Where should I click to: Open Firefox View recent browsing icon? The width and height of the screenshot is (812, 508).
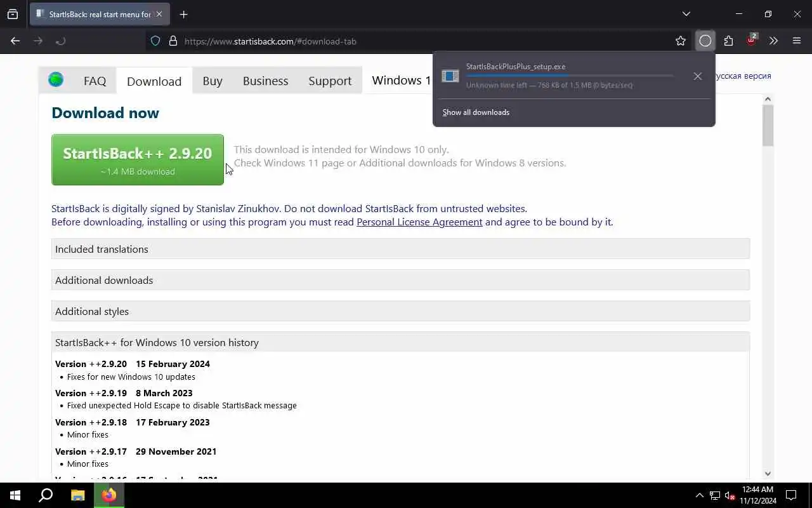click(x=13, y=14)
